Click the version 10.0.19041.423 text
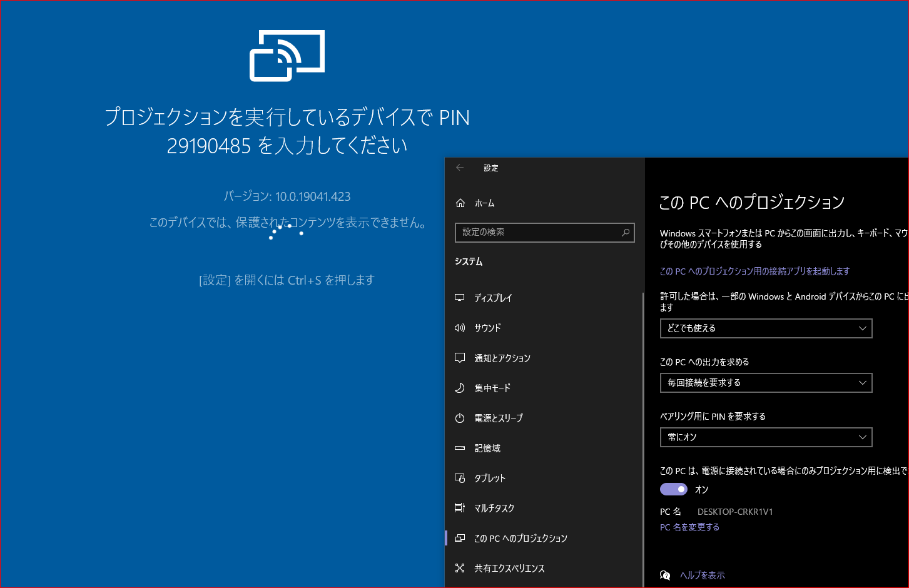909x588 pixels. (287, 196)
